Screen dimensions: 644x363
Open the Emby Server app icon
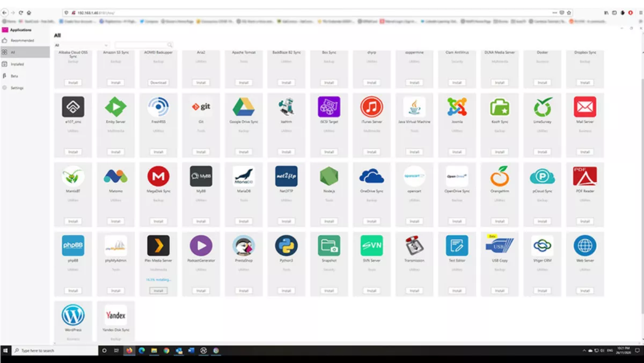(115, 107)
